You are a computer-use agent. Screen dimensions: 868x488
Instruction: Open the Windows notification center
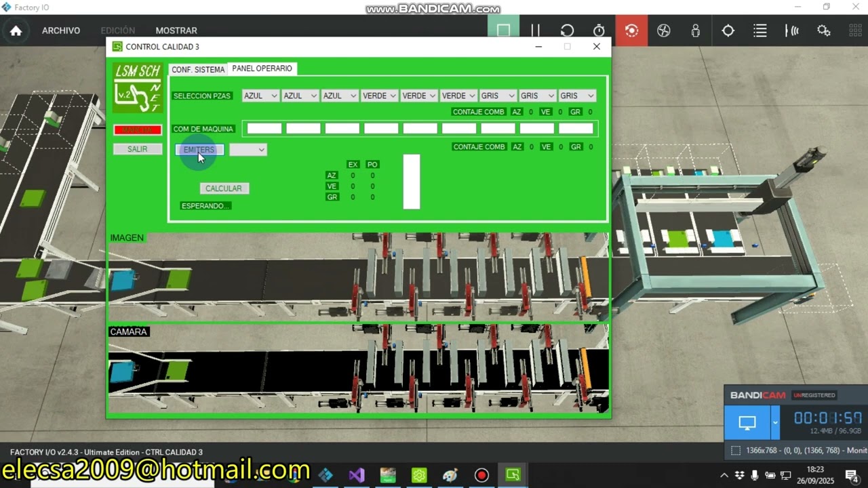click(851, 475)
